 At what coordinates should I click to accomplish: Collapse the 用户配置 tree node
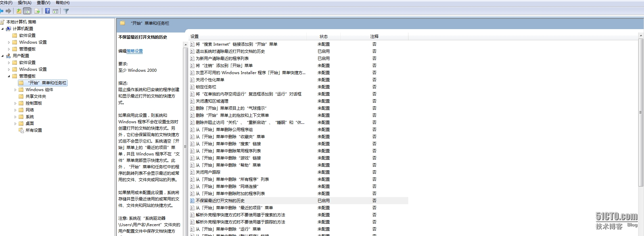coord(2,56)
